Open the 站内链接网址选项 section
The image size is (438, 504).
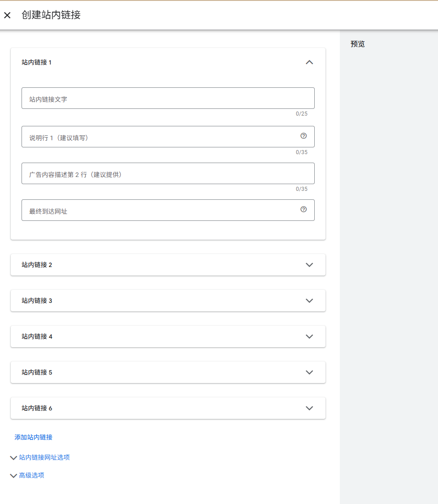coord(44,457)
